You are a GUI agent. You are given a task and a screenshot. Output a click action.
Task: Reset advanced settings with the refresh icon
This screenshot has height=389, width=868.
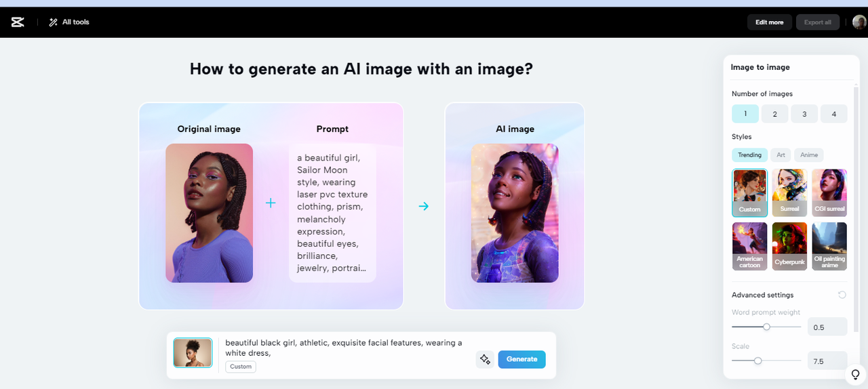pyautogui.click(x=842, y=295)
